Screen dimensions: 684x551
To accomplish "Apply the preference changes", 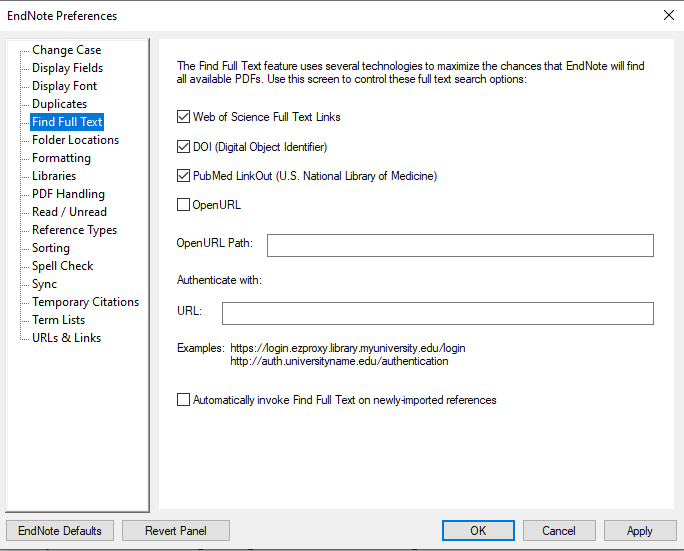I will click(639, 531).
